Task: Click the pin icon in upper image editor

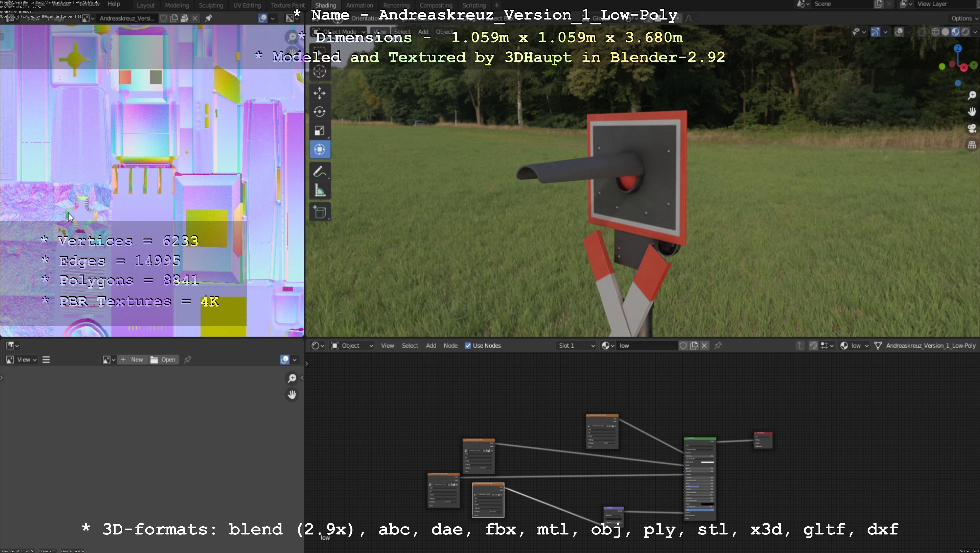Action: (208, 18)
